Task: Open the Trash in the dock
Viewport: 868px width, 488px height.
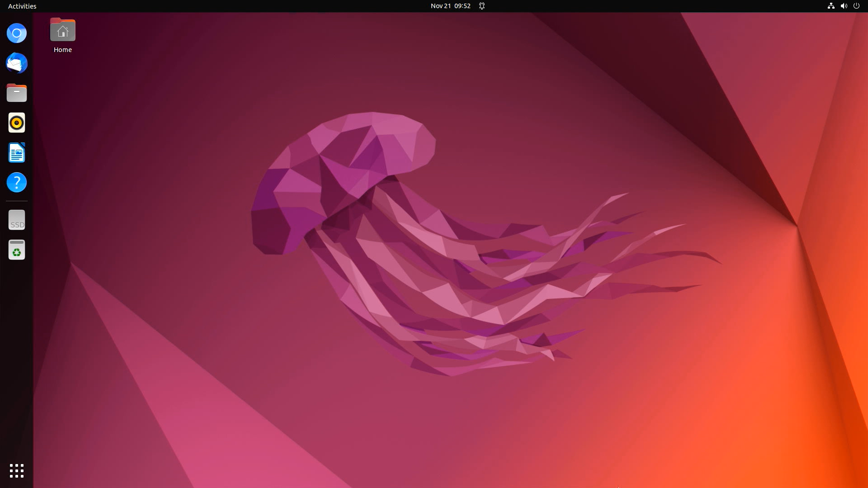Action: (17, 250)
